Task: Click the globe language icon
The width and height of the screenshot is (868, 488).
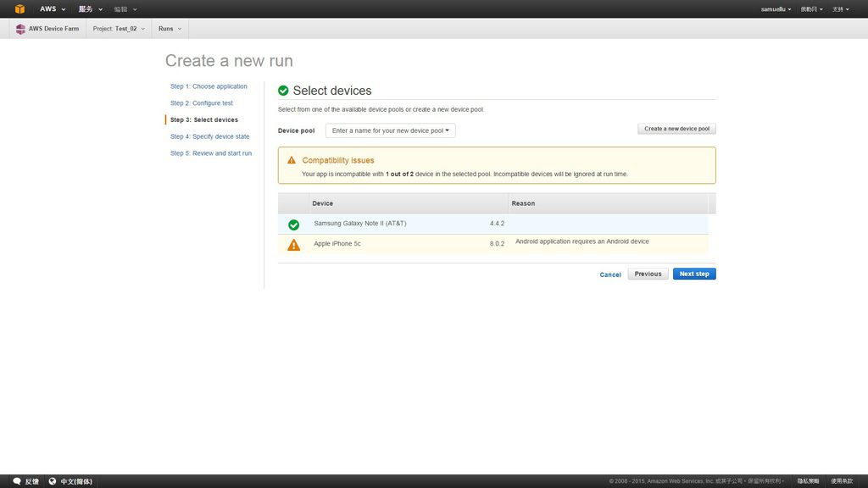Action: coord(53,481)
